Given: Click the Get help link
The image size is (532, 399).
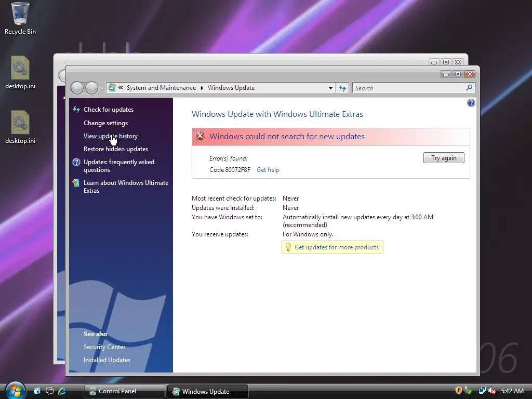Looking at the screenshot, I should click(x=268, y=170).
